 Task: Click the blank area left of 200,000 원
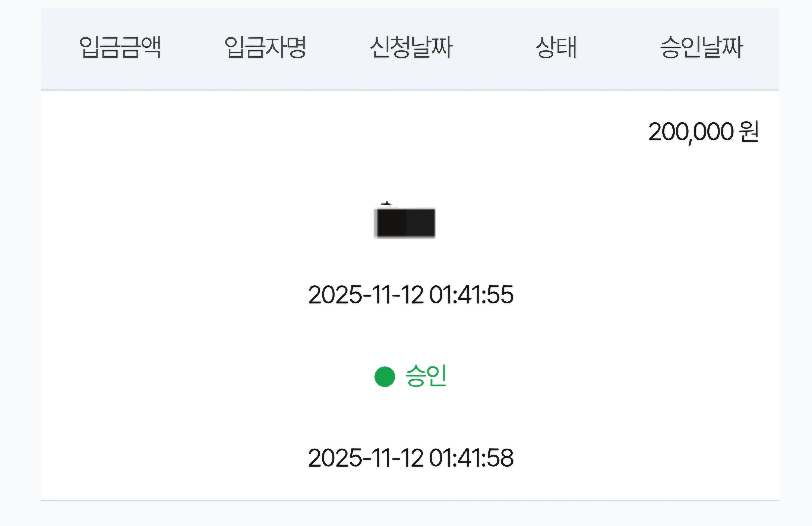(341, 132)
